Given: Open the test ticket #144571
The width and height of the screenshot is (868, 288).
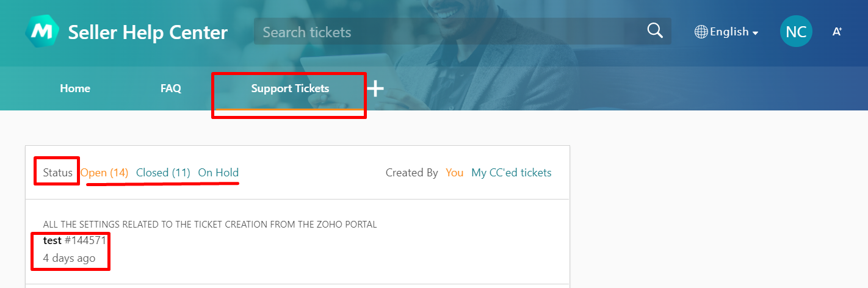Looking at the screenshot, I should (74, 240).
